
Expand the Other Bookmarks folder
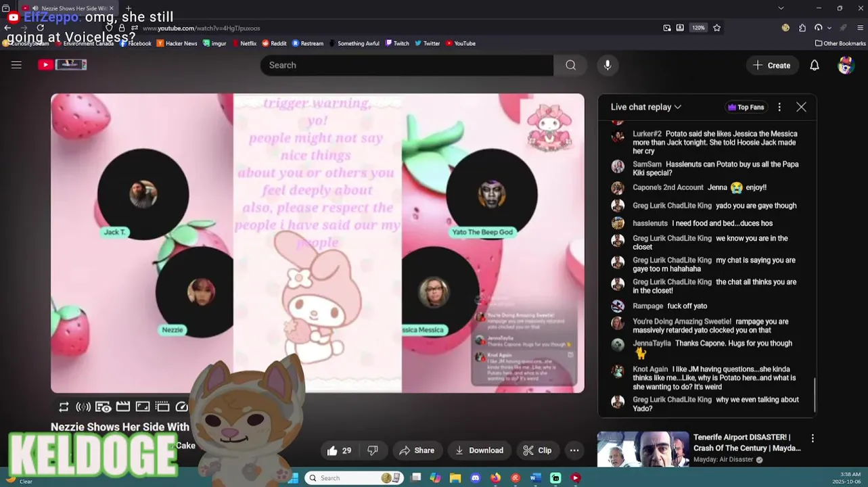pyautogui.click(x=840, y=43)
